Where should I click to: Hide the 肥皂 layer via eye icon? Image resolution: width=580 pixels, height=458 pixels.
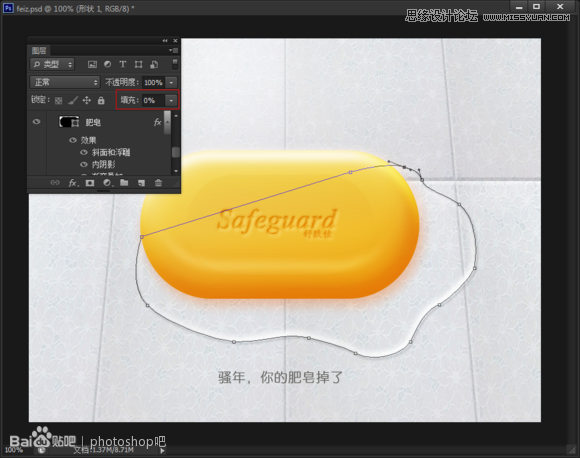pos(36,122)
